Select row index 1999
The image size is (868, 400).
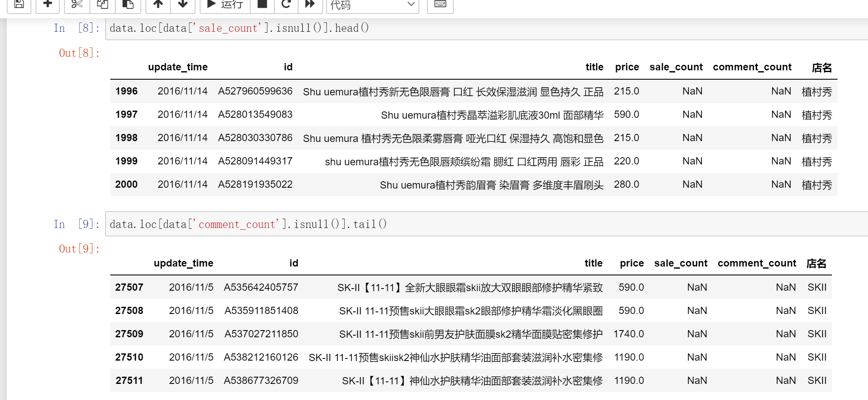pos(126,161)
